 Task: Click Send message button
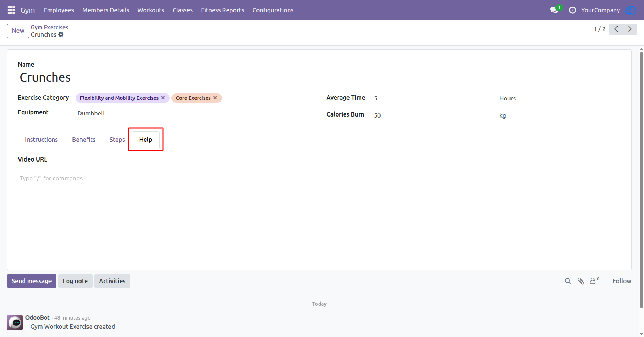(32, 281)
